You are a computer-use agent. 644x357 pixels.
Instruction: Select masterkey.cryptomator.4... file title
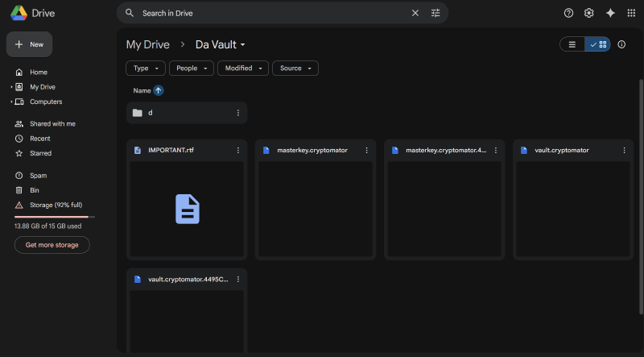[446, 151]
